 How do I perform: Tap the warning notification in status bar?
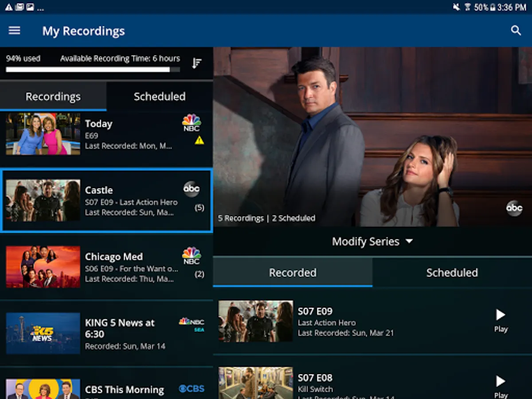pos(8,7)
